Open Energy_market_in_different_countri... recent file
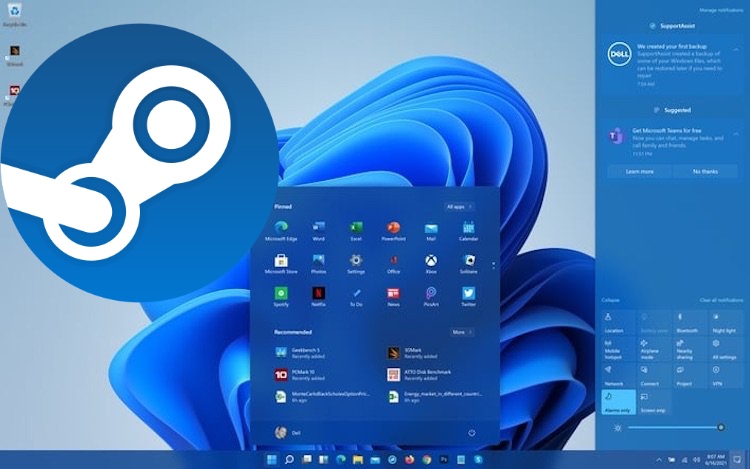 (x=436, y=397)
